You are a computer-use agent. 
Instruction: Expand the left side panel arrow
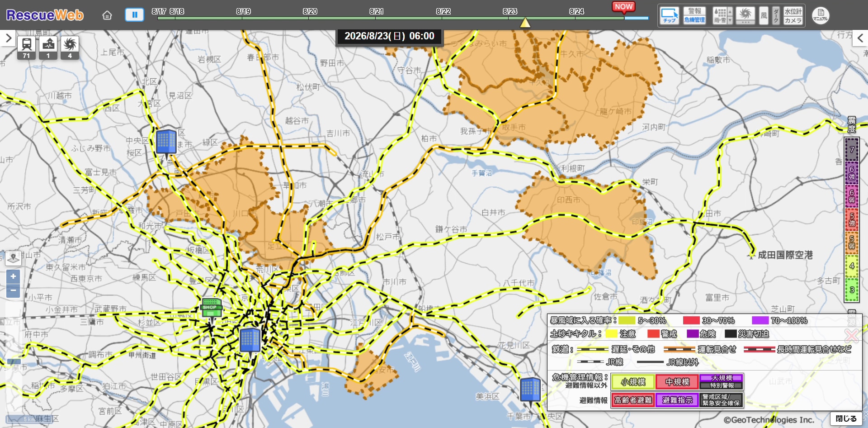tap(8, 38)
